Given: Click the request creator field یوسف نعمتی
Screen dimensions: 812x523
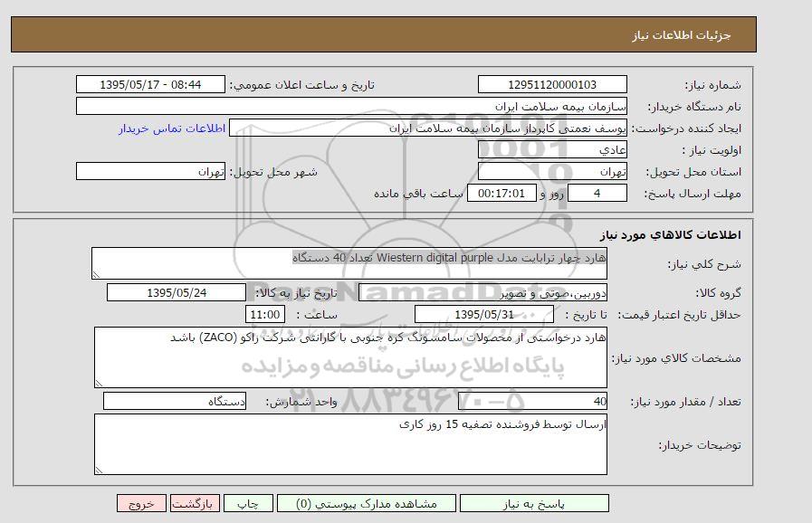Looking at the screenshot, I should (428, 128).
